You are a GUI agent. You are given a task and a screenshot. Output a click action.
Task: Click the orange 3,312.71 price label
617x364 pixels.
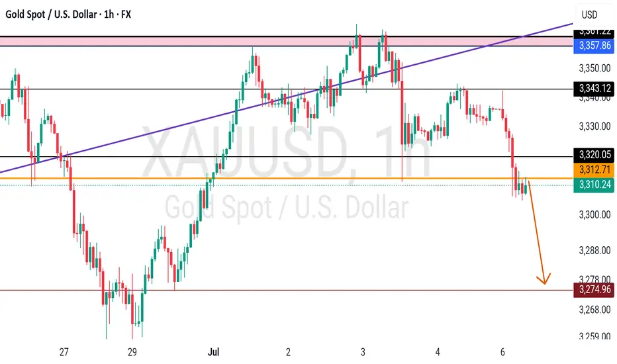pos(594,170)
